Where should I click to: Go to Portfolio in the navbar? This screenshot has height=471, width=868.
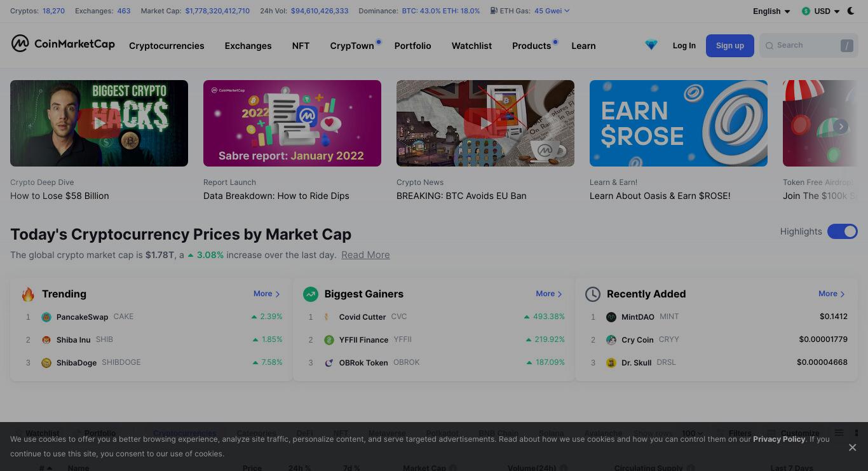pyautogui.click(x=412, y=46)
